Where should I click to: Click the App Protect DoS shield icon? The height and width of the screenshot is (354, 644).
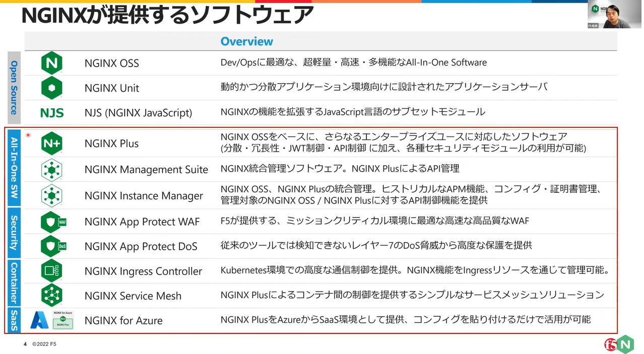(54, 246)
